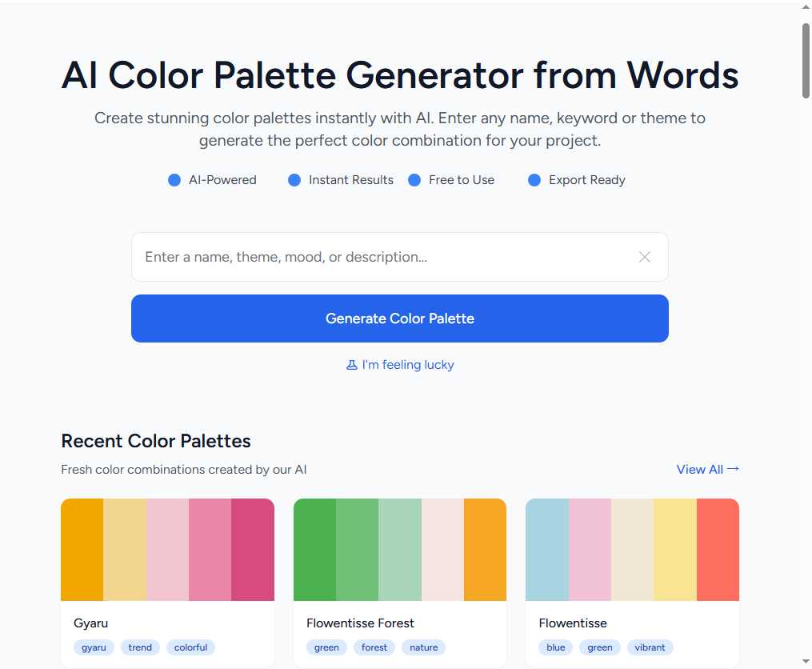Click the arrow icon after View All

click(733, 469)
